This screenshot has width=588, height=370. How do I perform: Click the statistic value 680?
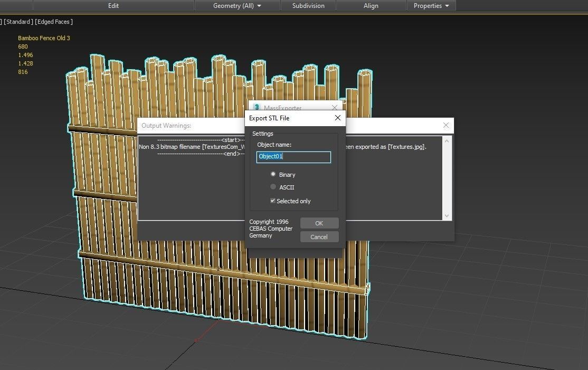[x=23, y=46]
